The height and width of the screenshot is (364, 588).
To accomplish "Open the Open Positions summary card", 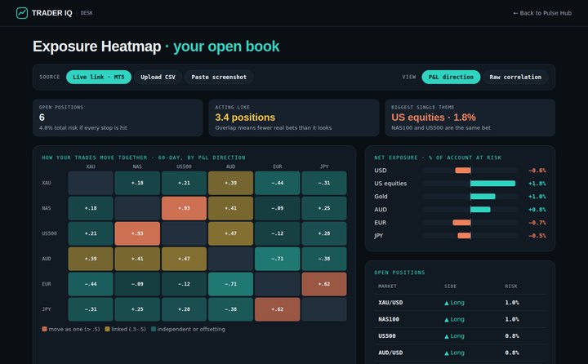I will coord(118,118).
